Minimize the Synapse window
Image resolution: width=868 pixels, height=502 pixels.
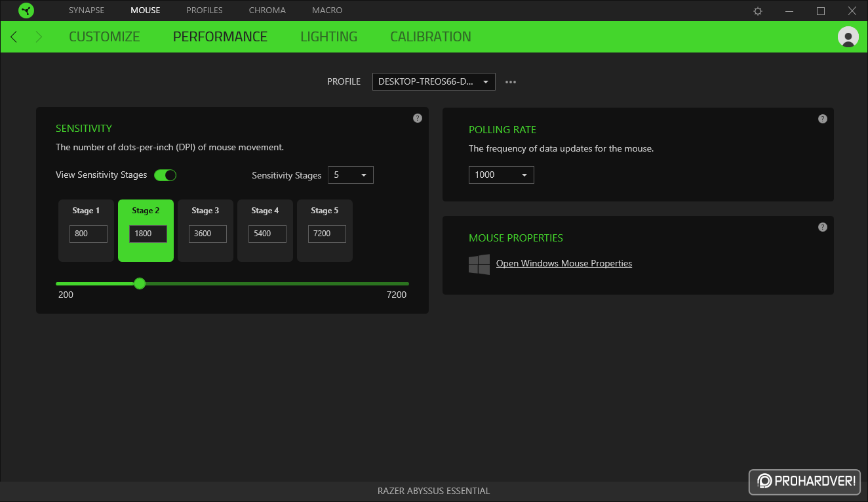790,11
